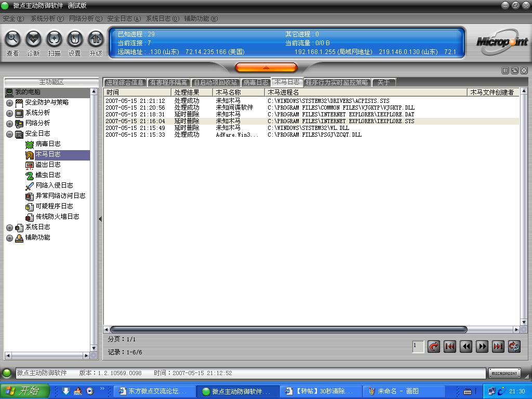The image size is (532, 399).
Task: Click the 升级 upgrade toolbar icon
Action: click(x=96, y=39)
